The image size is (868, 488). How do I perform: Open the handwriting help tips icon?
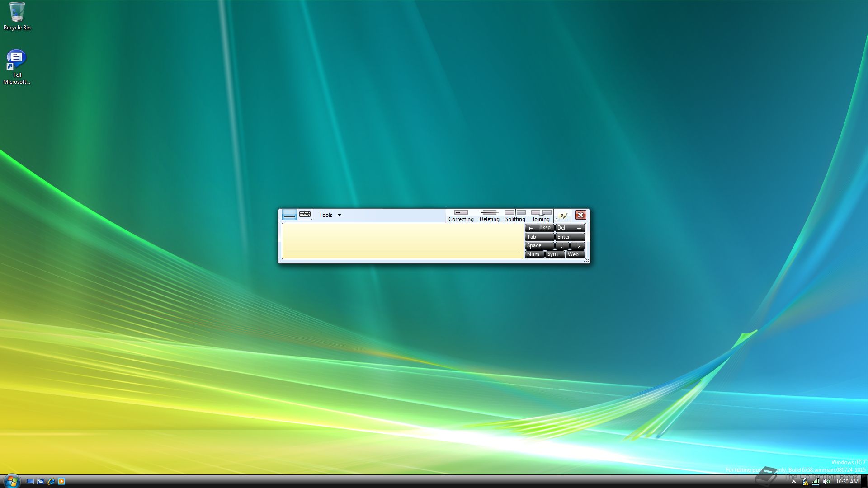[562, 216]
